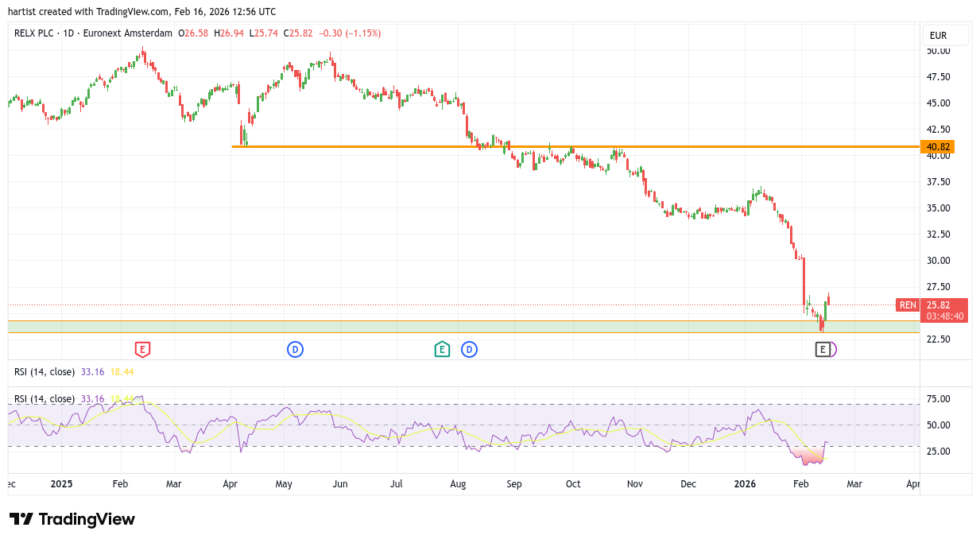This screenshot has height=543, width=980.
Task: Select the orange 40.82 price label
Action: (939, 147)
